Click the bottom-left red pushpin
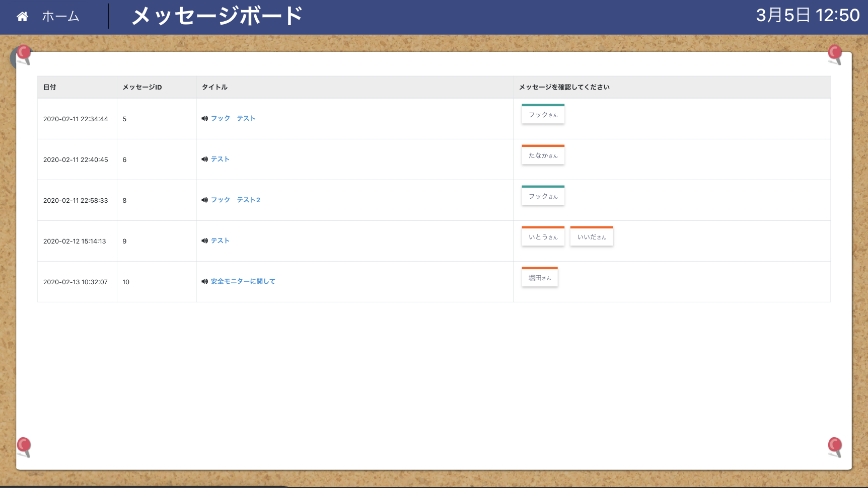Screen dimensions: 868x488 click(24, 446)
